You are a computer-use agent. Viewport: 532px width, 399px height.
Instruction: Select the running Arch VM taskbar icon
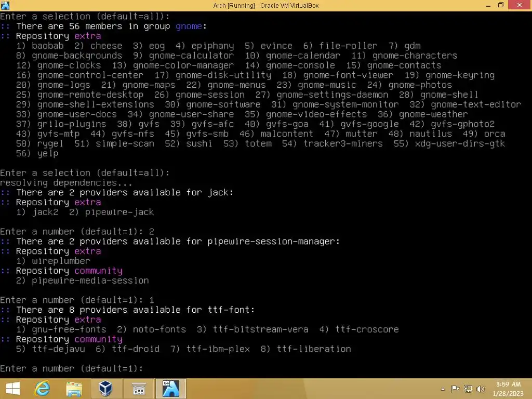click(x=170, y=389)
